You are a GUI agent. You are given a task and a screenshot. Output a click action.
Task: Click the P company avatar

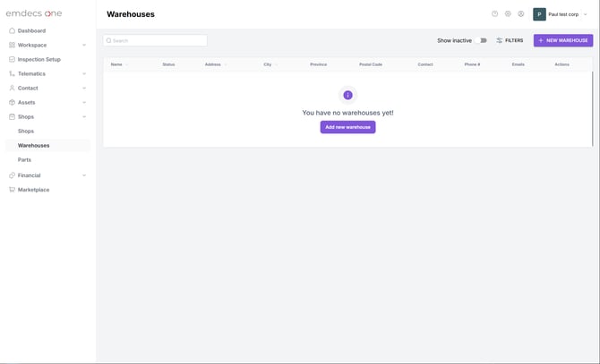point(539,14)
